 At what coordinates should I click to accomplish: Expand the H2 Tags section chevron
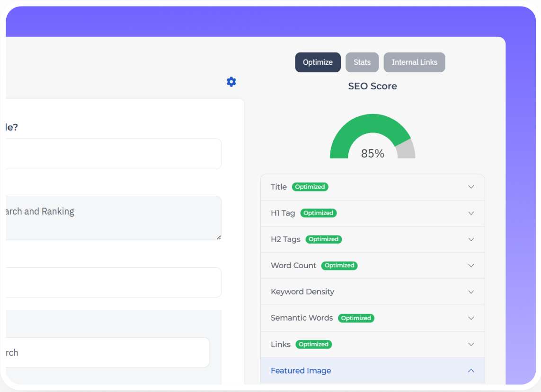click(471, 239)
